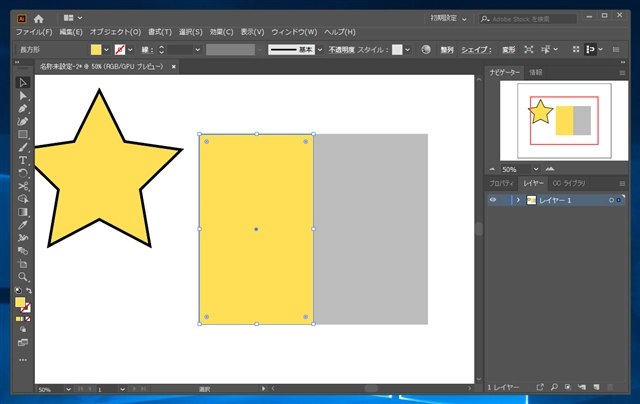
Task: Click Adobe Stock search field
Action: click(528, 19)
